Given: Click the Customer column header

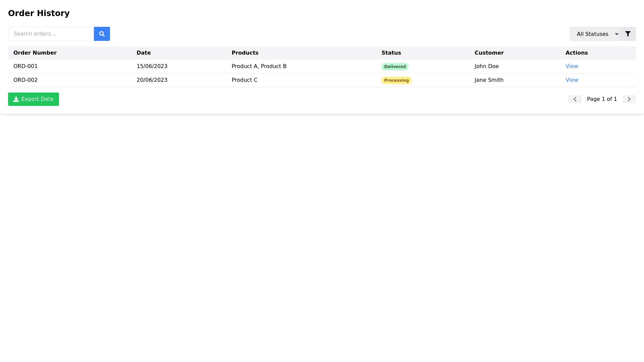Looking at the screenshot, I should pos(489,53).
